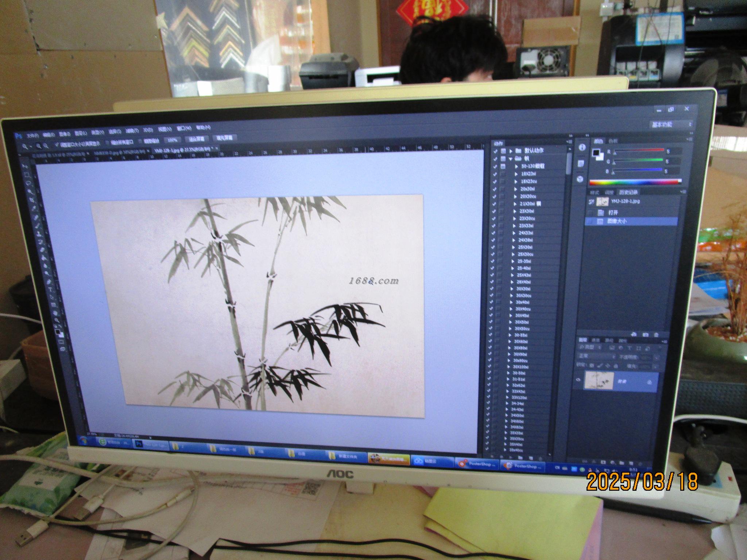Create new document from current state

click(634, 334)
